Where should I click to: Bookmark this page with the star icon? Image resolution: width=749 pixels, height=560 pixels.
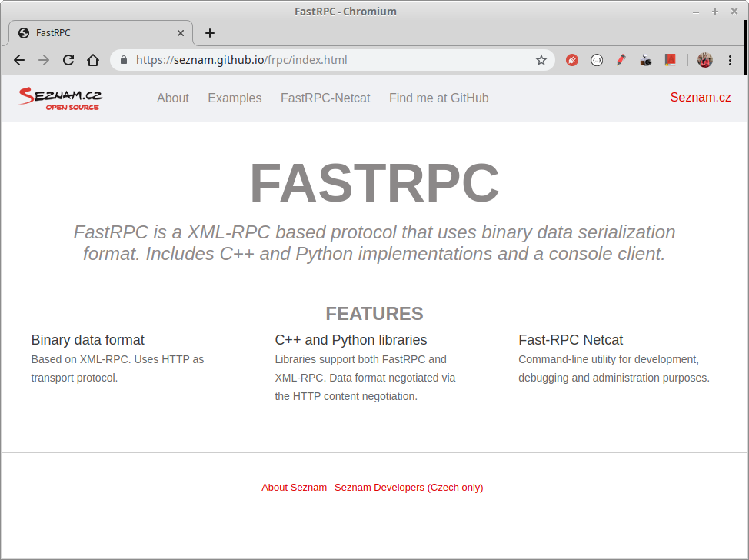pyautogui.click(x=541, y=60)
